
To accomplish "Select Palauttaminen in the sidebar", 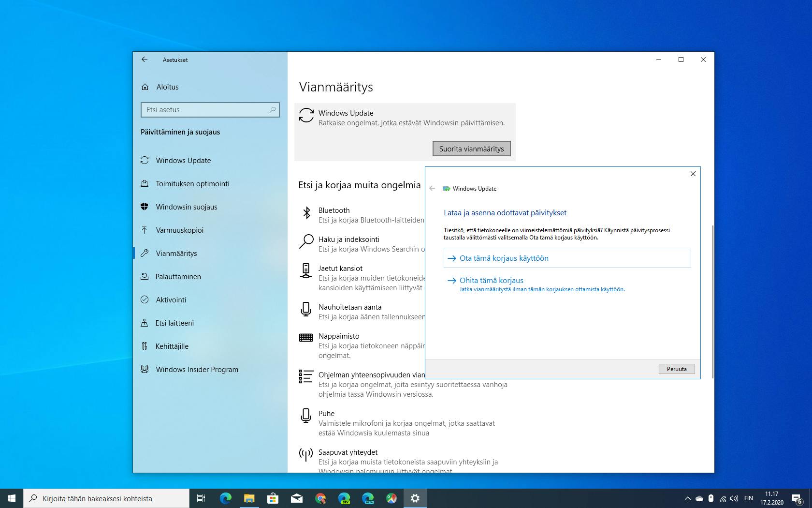I will click(178, 277).
